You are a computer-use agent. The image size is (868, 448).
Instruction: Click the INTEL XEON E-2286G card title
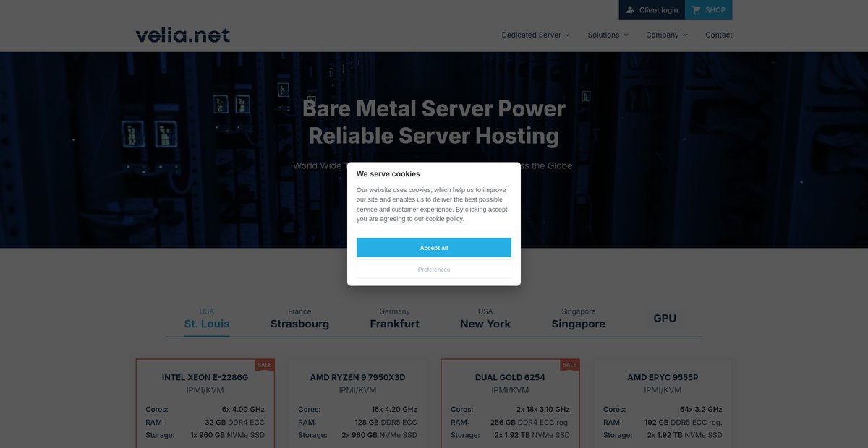tap(205, 377)
